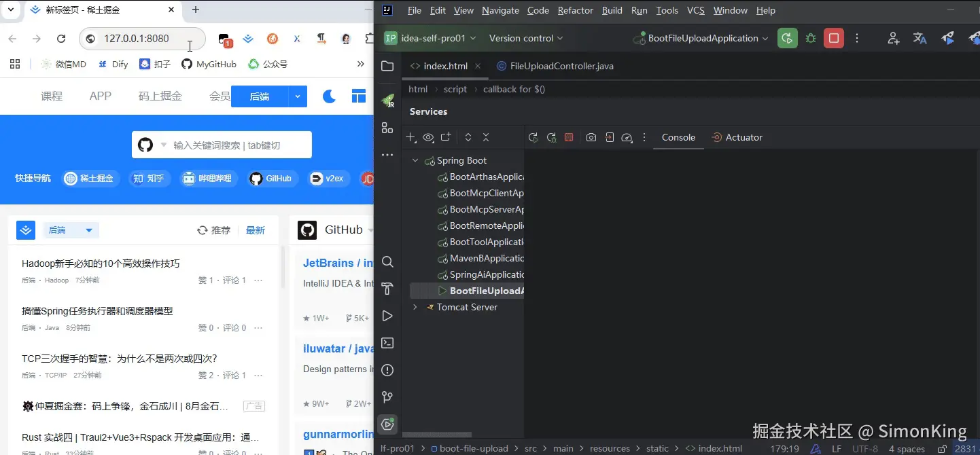Open File menu in IntelliJ
Viewport: 980px width, 455px height.
(415, 10)
